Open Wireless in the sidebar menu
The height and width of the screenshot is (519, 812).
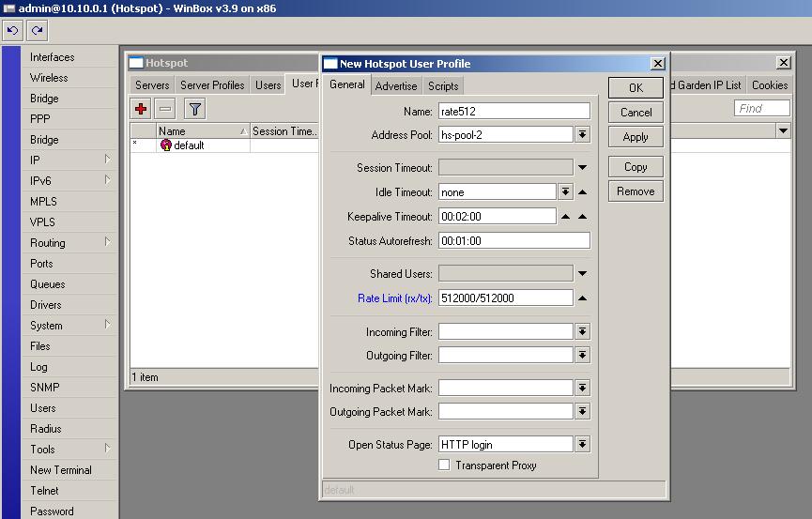tap(49, 78)
